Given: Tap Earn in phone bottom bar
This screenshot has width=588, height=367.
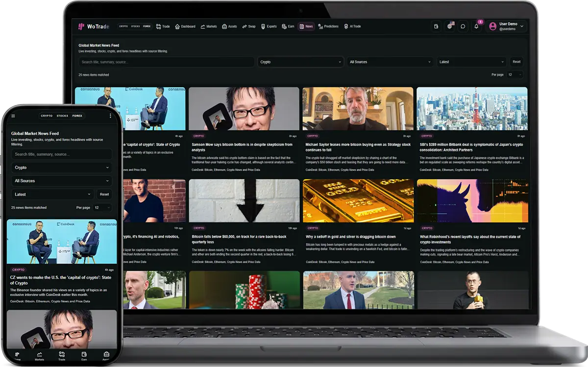Looking at the screenshot, I should (84, 355).
